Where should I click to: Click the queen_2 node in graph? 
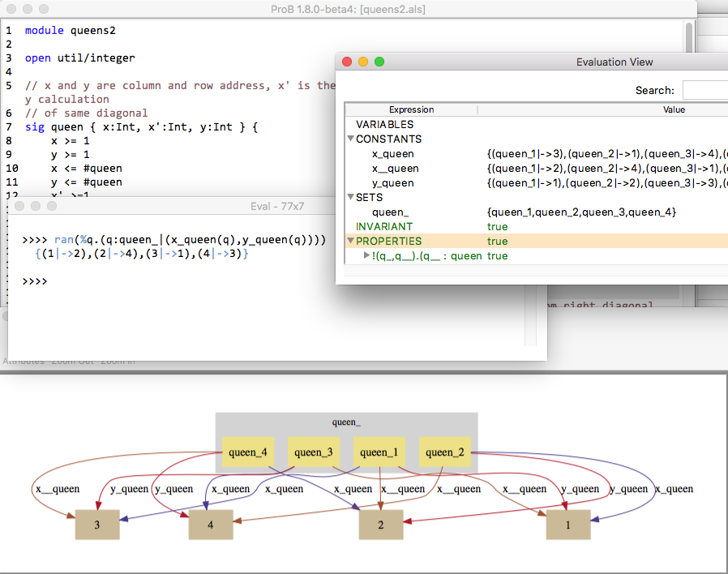[444, 452]
